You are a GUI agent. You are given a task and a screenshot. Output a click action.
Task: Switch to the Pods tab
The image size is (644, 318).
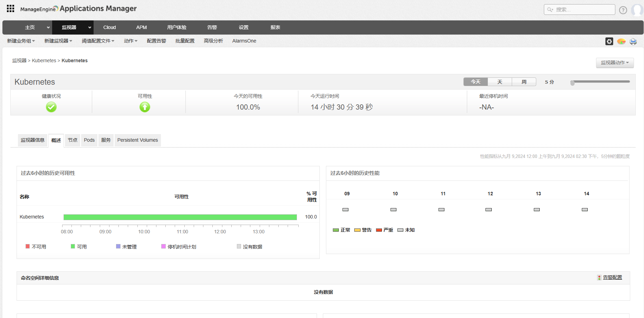pyautogui.click(x=89, y=140)
